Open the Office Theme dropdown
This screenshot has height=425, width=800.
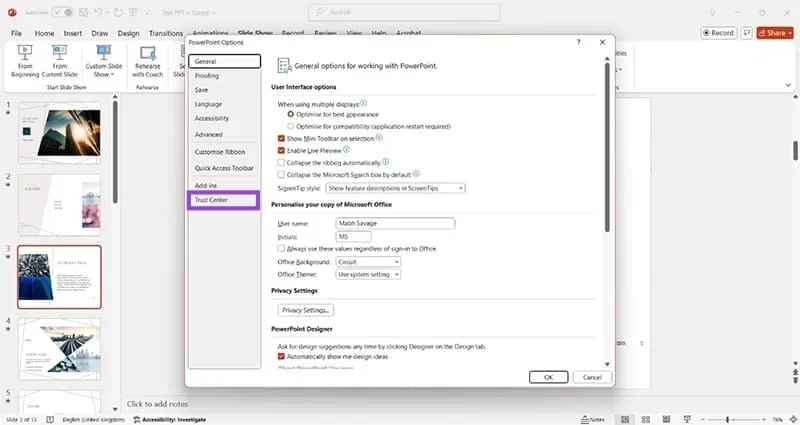pos(368,273)
